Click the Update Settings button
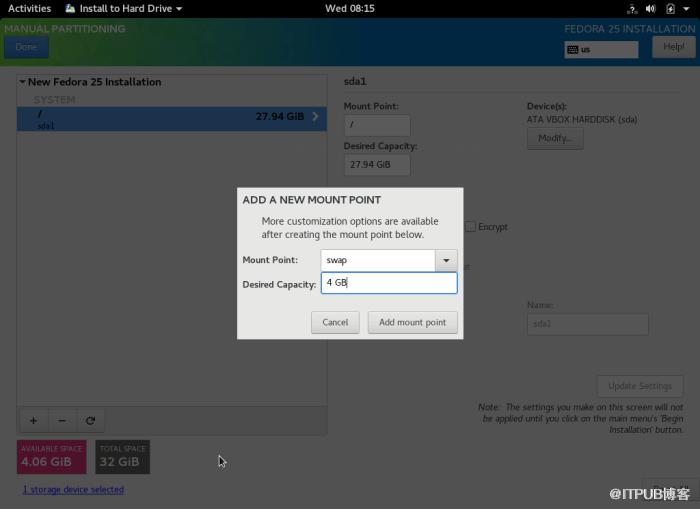 [640, 386]
